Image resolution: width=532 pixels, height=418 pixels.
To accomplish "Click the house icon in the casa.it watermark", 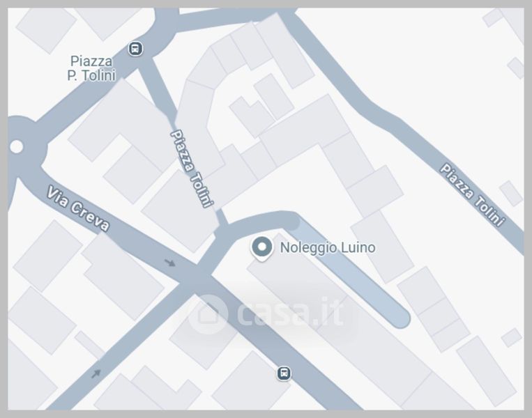I will click(x=208, y=314).
